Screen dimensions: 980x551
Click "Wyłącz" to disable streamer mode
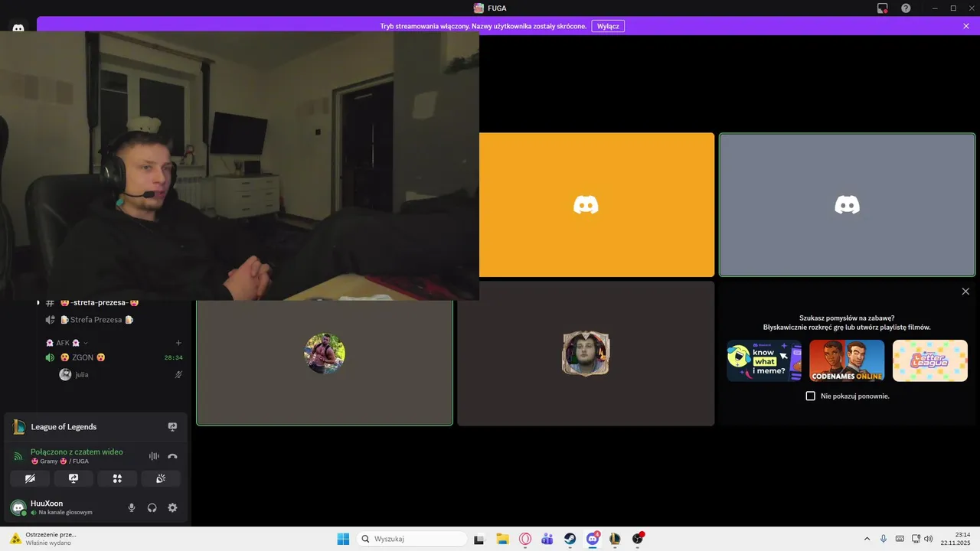[x=608, y=26]
